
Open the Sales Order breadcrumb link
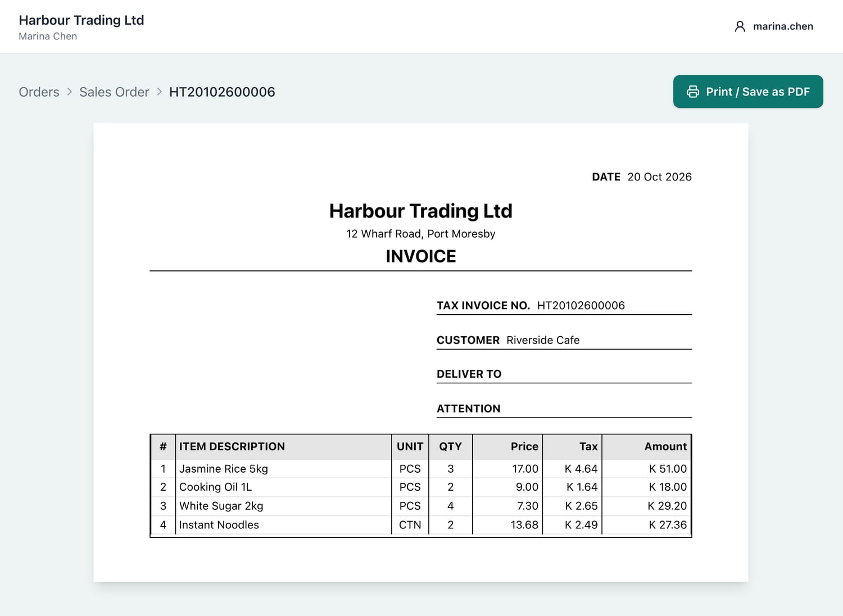(x=114, y=92)
